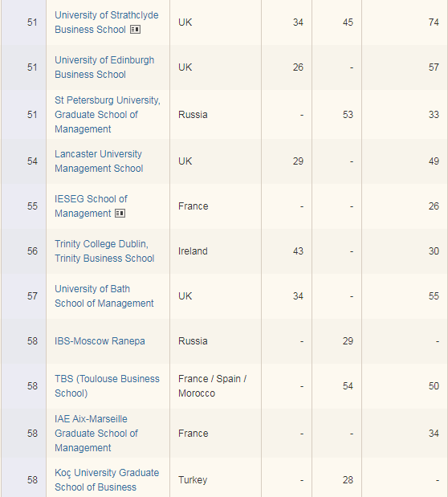
Task: Select the France / Spain / Morocco cell
Action: click(x=216, y=386)
